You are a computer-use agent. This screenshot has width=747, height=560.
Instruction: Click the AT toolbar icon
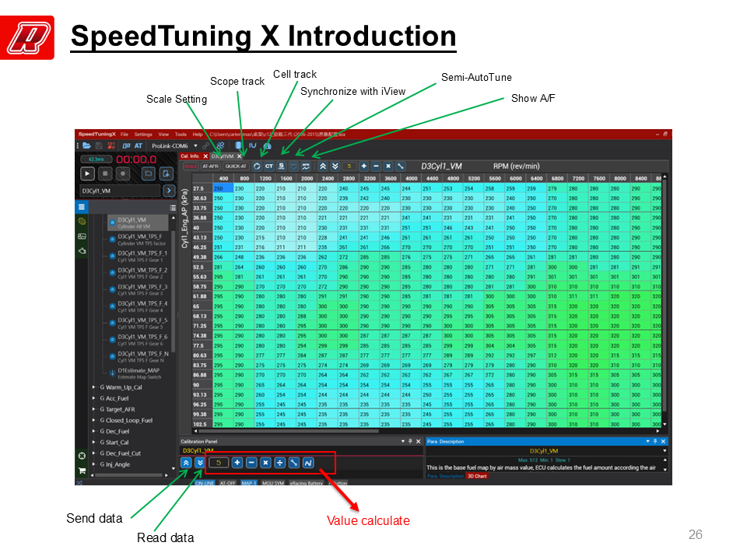139,145
